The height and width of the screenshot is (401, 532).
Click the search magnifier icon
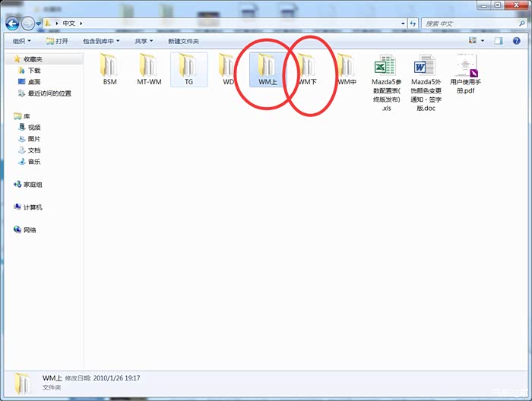pyautogui.click(x=522, y=24)
